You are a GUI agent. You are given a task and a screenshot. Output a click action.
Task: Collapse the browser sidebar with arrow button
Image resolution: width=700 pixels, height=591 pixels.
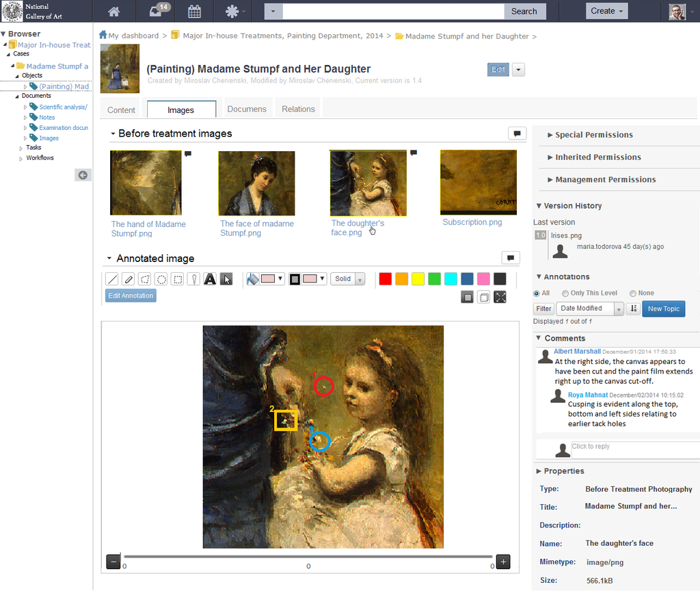[x=83, y=175]
